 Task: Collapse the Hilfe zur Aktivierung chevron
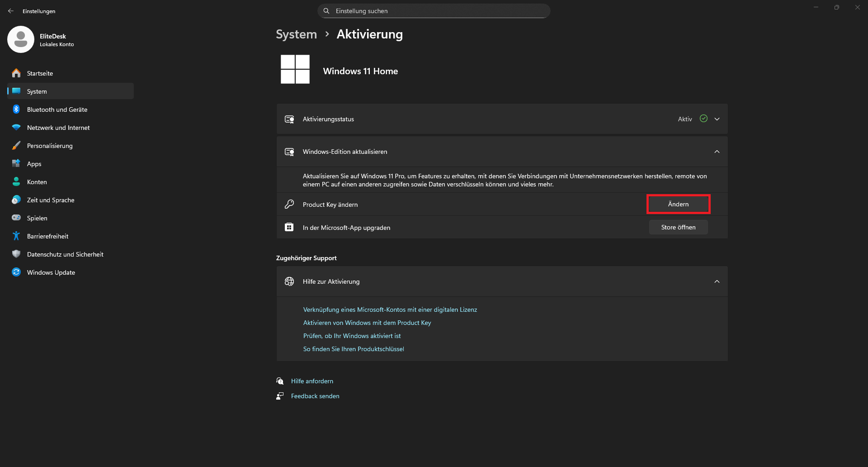717,281
